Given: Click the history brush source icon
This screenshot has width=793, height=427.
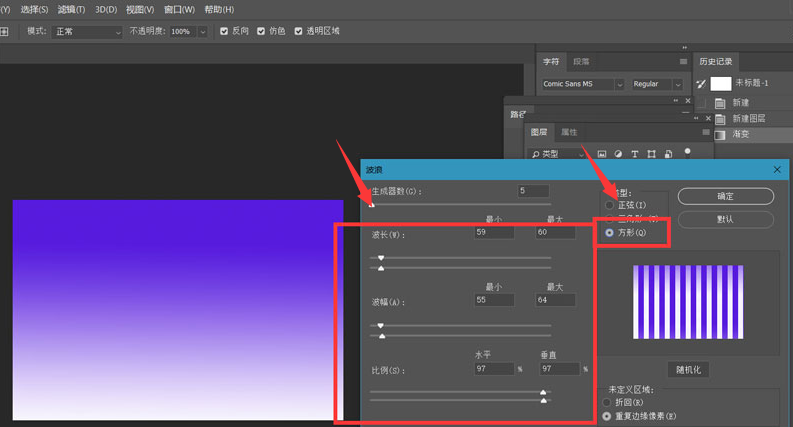Looking at the screenshot, I should [x=701, y=84].
